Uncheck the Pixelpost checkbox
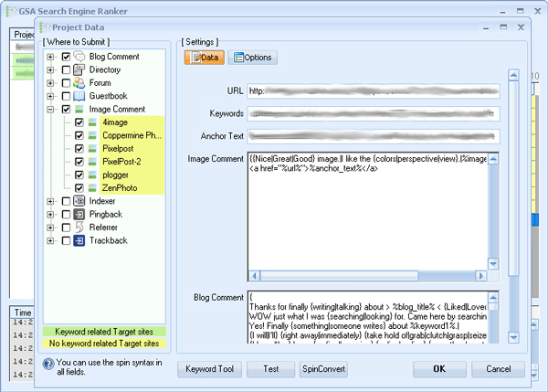 (79, 149)
